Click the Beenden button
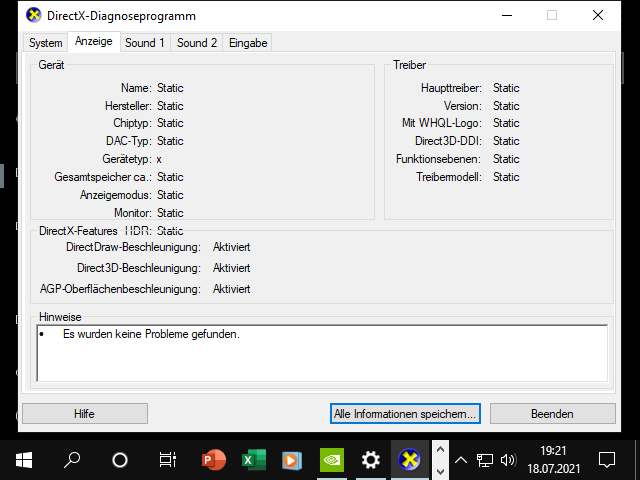 [552, 414]
